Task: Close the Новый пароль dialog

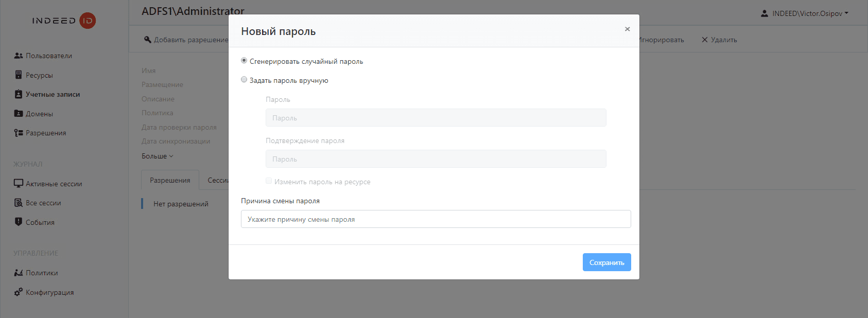Action: (627, 29)
